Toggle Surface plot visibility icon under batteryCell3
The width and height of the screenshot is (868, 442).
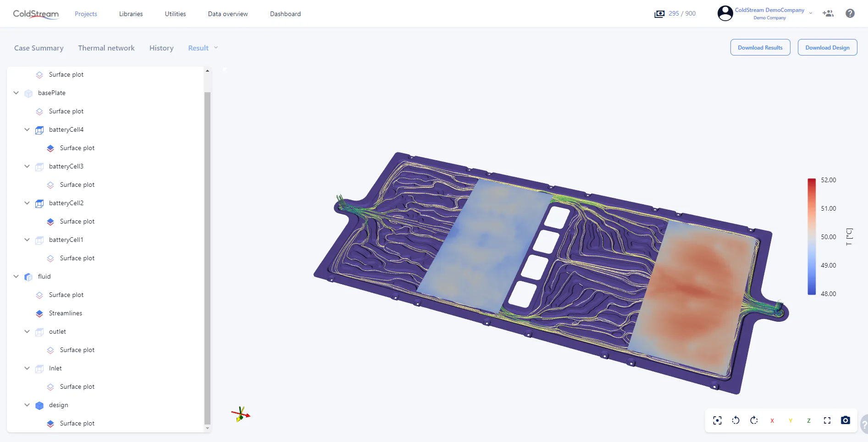(50, 185)
